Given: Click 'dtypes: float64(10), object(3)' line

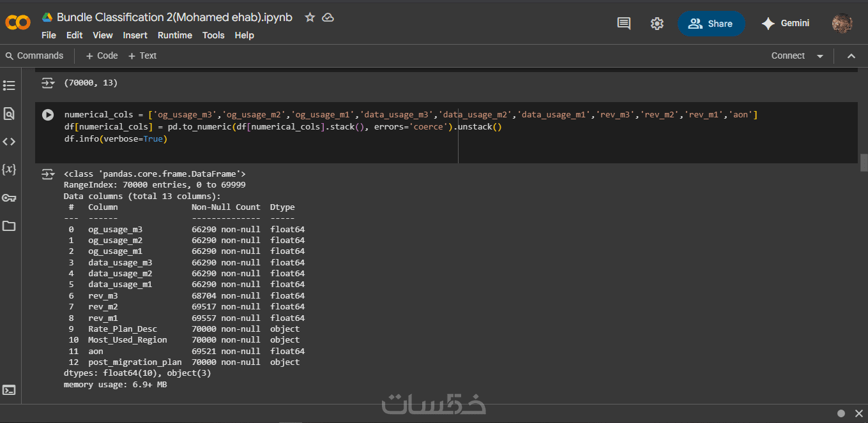Looking at the screenshot, I should click(x=137, y=373).
